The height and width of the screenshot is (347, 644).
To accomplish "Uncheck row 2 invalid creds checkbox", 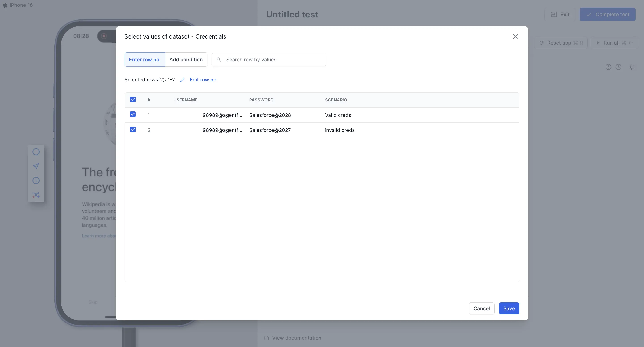I will (133, 129).
